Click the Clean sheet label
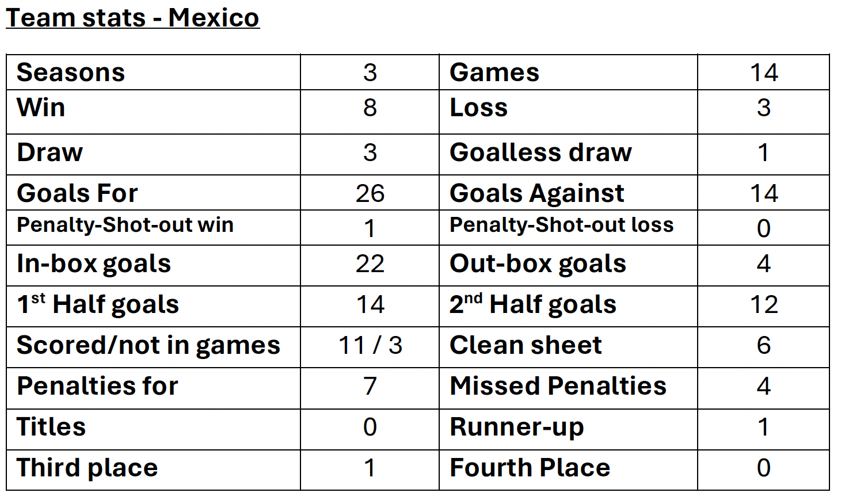This screenshot has width=845, height=504. [x=526, y=345]
